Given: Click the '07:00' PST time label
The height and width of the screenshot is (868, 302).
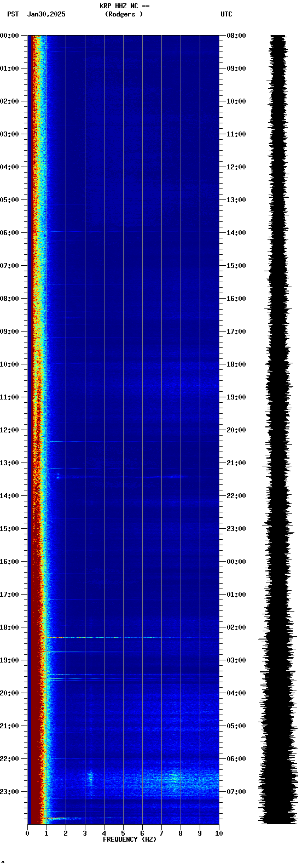Looking at the screenshot, I should pyautogui.click(x=9, y=266).
